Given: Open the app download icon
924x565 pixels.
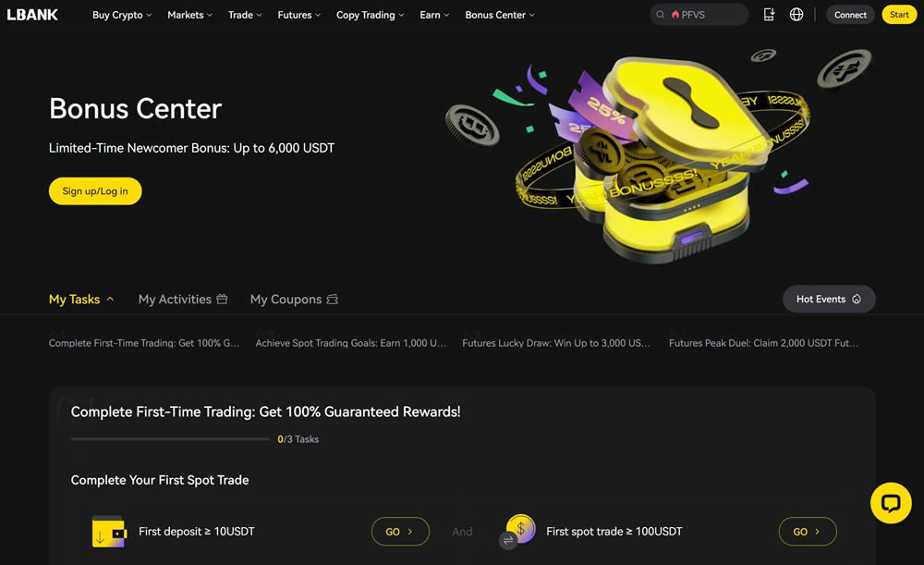Looking at the screenshot, I should (x=769, y=15).
